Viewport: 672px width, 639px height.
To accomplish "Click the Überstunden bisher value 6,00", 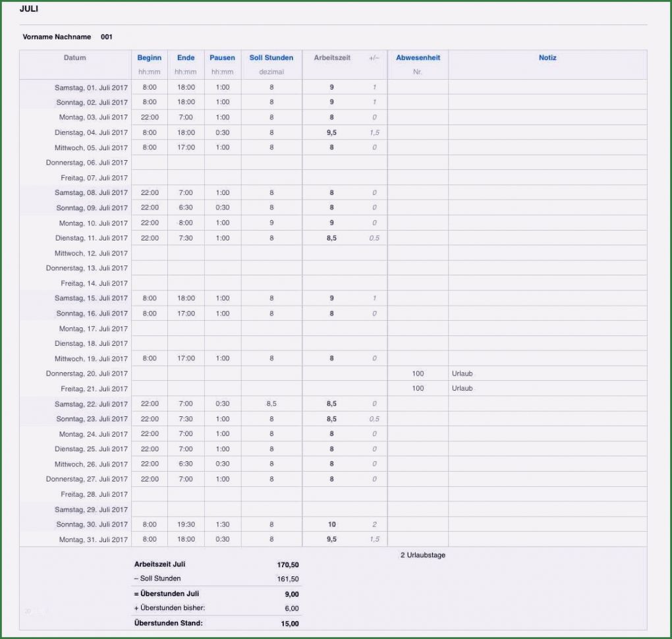I will pyautogui.click(x=291, y=609).
